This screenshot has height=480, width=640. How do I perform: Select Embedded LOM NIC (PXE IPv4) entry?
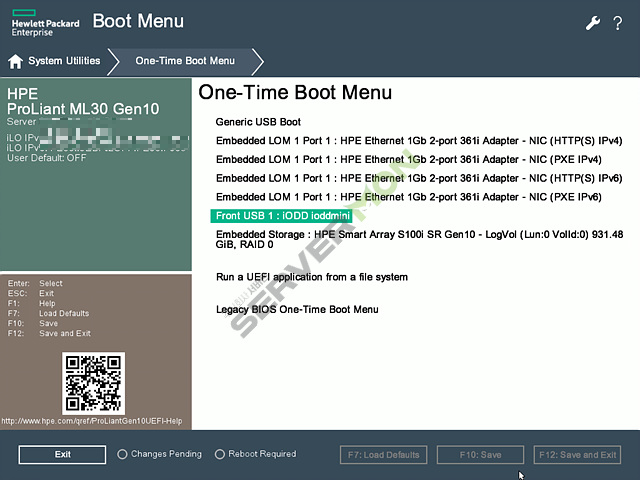point(409,160)
